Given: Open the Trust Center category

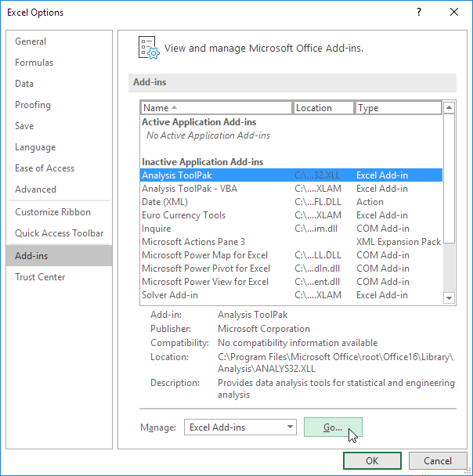Looking at the screenshot, I should (x=40, y=277).
